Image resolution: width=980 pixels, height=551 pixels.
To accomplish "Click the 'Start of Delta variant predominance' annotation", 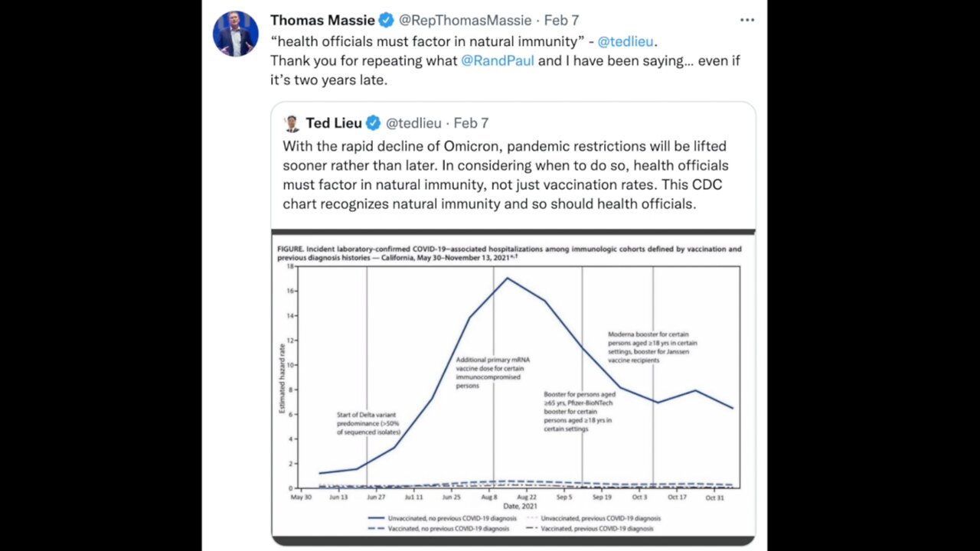I will [x=369, y=423].
